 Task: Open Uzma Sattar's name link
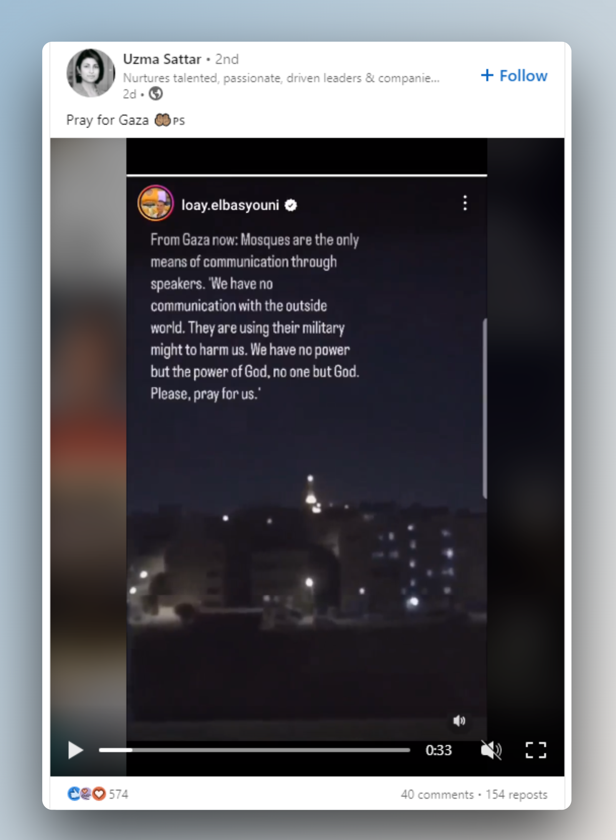click(x=162, y=59)
